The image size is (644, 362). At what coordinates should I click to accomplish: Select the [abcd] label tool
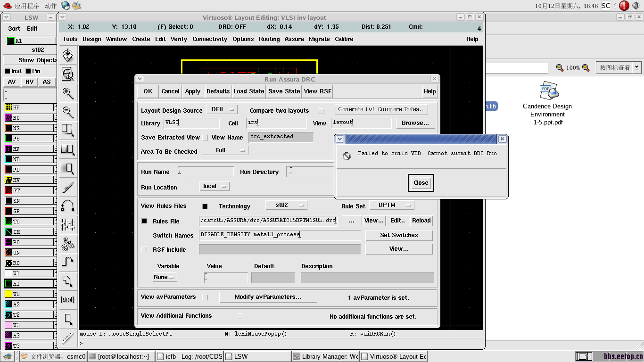point(68,300)
